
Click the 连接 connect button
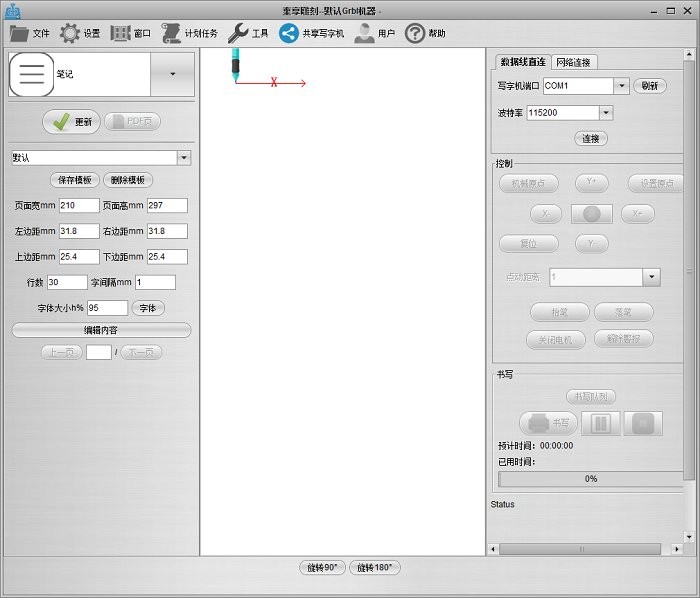point(591,139)
